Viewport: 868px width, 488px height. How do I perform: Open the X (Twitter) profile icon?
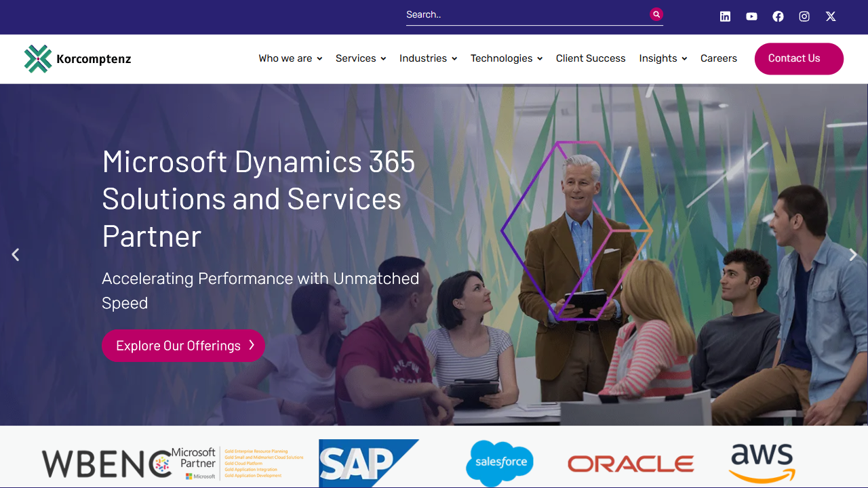coord(831,16)
